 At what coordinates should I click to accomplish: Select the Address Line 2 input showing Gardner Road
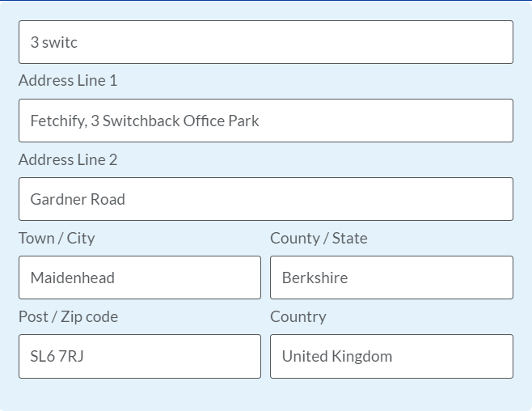pos(266,199)
